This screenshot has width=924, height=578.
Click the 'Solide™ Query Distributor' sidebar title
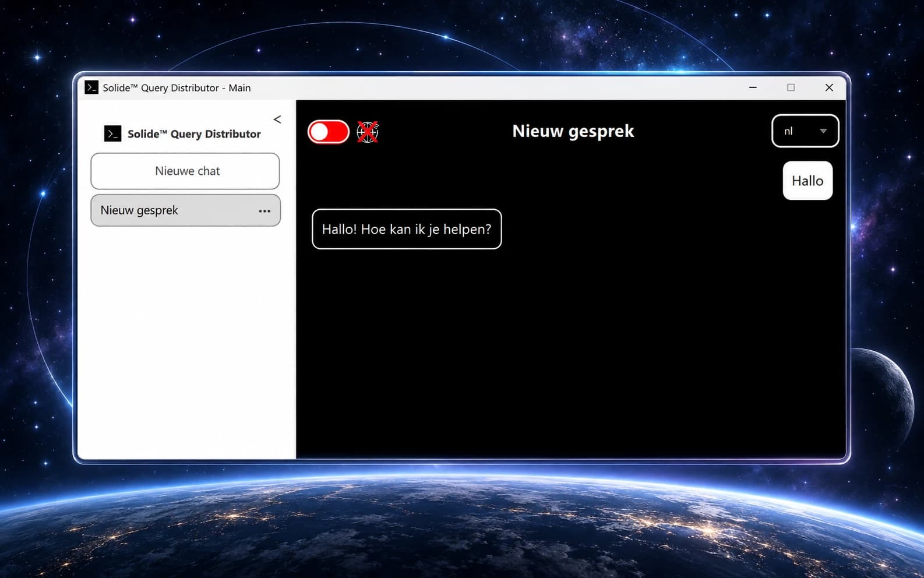click(194, 134)
